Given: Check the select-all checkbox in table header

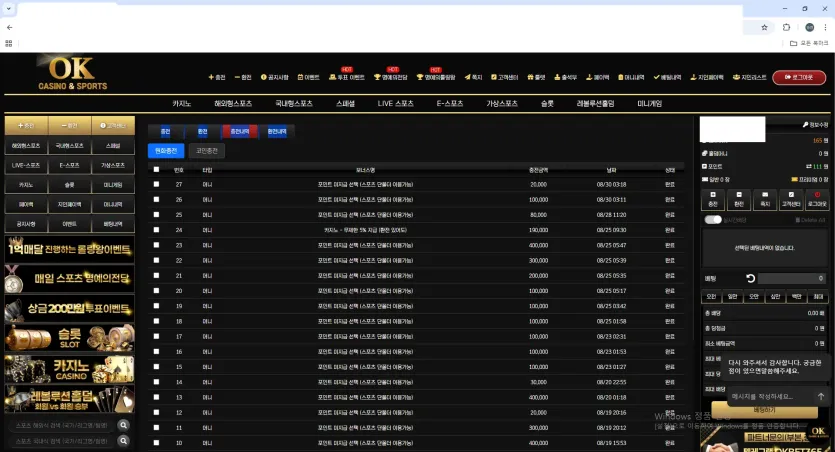Looking at the screenshot, I should pos(156,169).
